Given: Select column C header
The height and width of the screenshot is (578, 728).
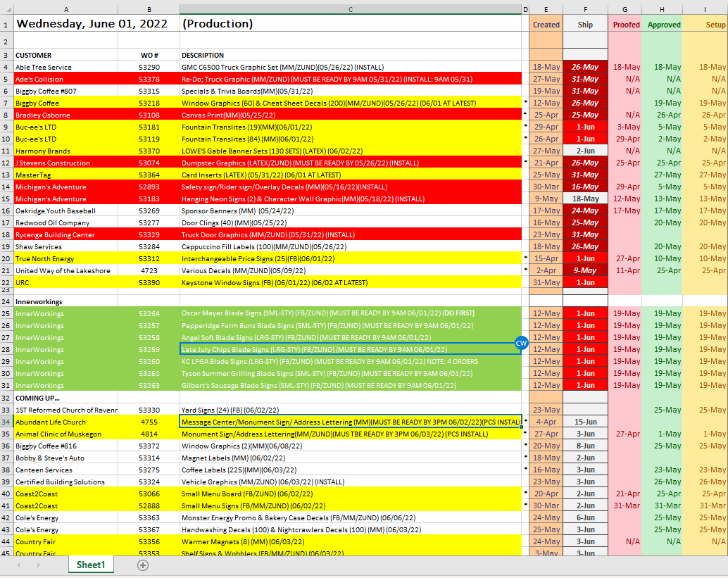Looking at the screenshot, I should pyautogui.click(x=351, y=9).
